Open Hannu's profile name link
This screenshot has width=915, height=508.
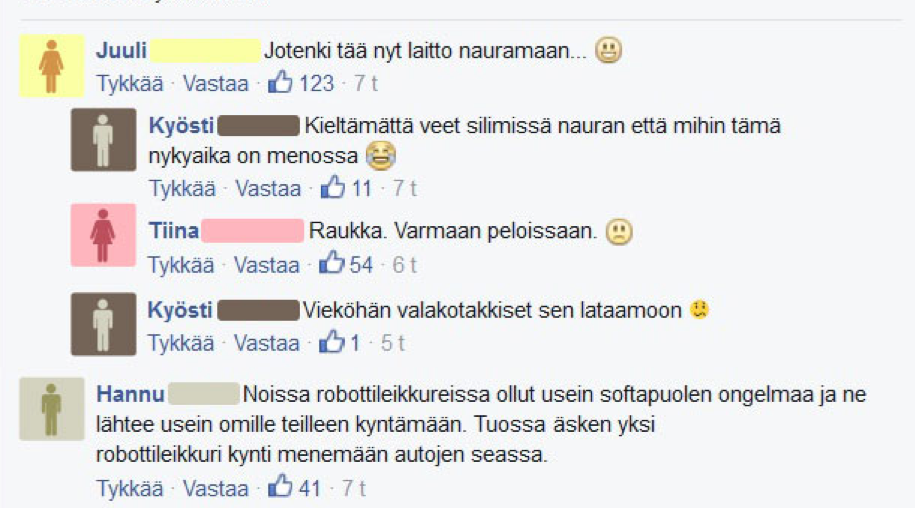130,394
